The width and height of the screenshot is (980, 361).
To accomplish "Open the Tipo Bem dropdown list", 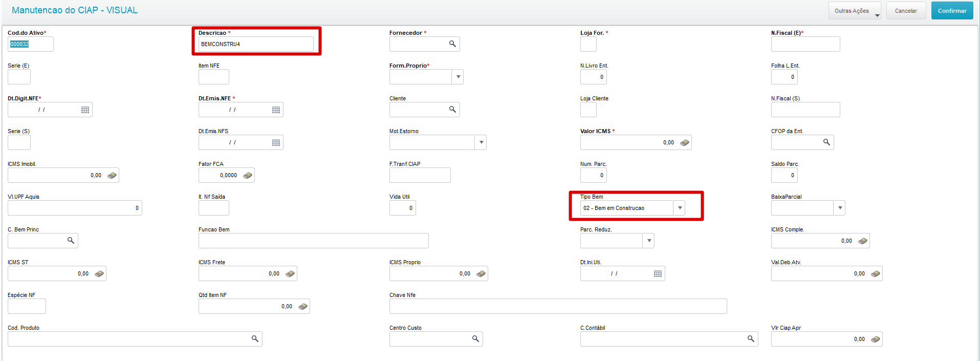I will pyautogui.click(x=680, y=208).
